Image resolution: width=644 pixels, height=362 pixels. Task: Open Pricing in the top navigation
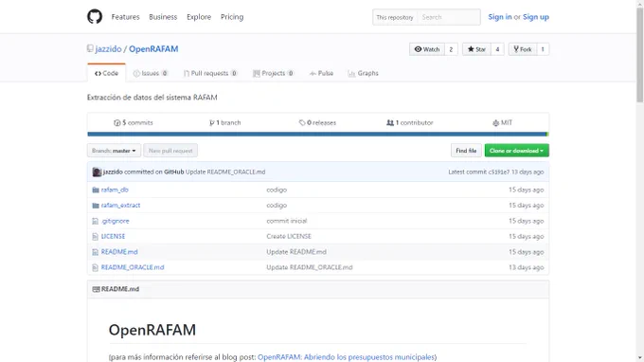tap(232, 17)
